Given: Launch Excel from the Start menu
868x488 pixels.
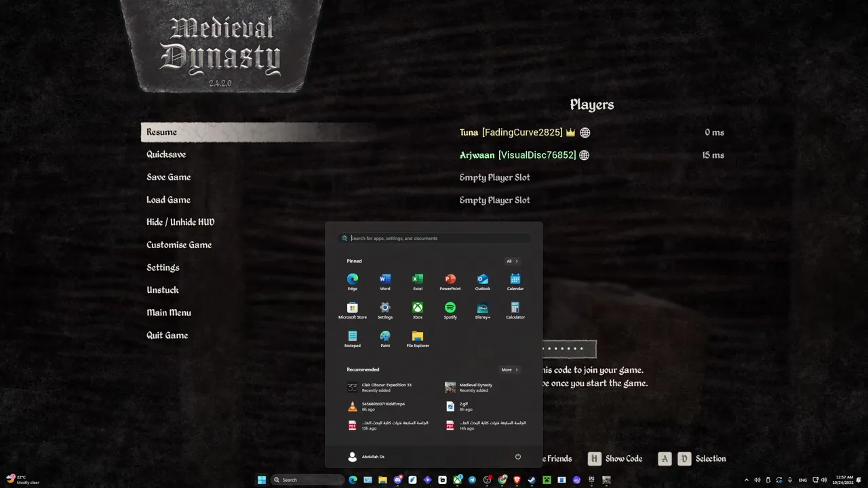Looking at the screenshot, I should [x=418, y=281].
